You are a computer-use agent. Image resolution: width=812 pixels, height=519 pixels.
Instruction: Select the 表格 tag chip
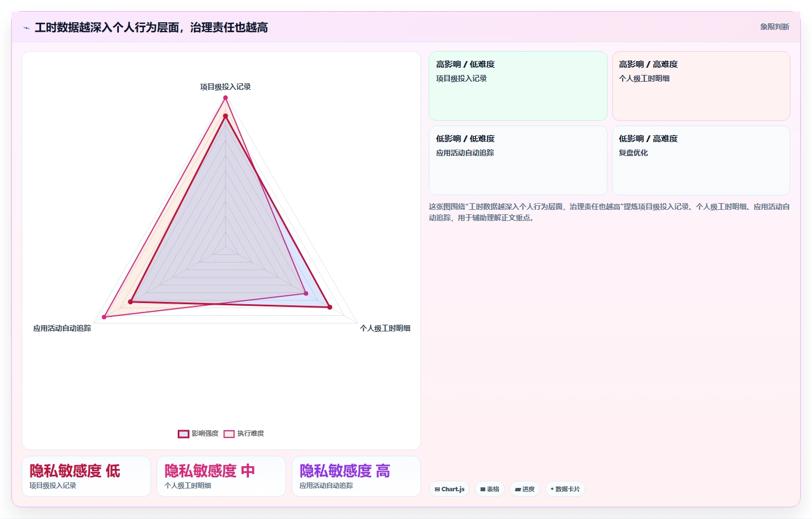(x=489, y=489)
